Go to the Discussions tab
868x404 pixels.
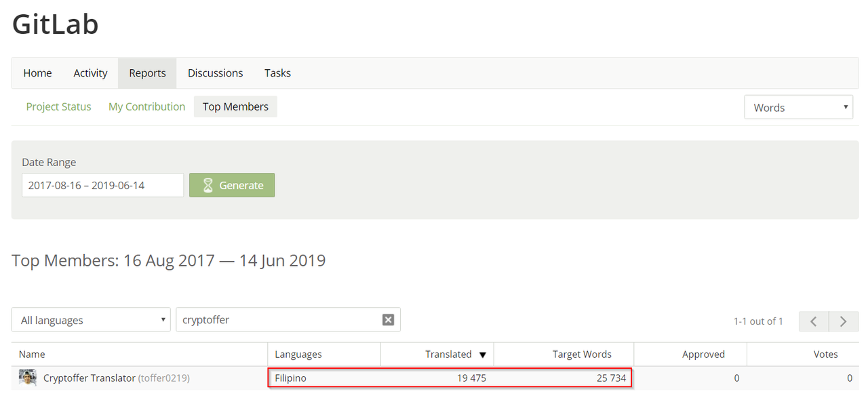point(215,73)
